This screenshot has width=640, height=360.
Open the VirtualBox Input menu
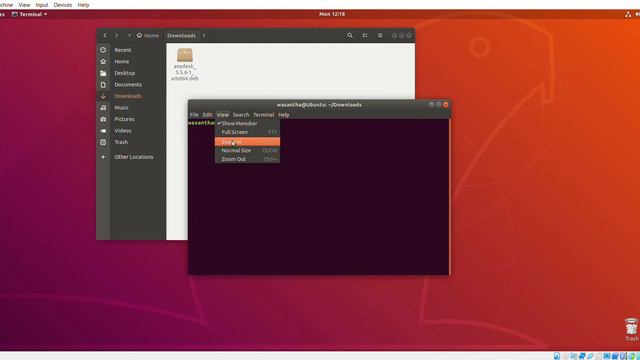42,5
